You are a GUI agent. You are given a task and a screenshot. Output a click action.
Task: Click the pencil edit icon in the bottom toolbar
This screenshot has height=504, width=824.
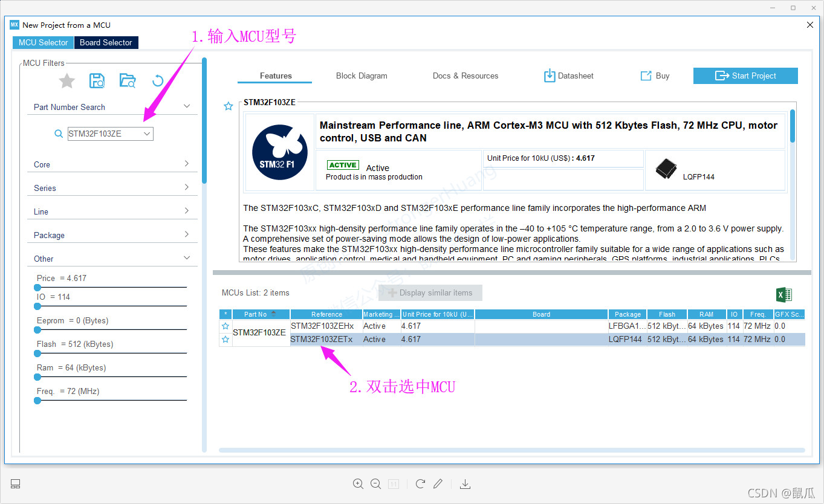point(438,483)
